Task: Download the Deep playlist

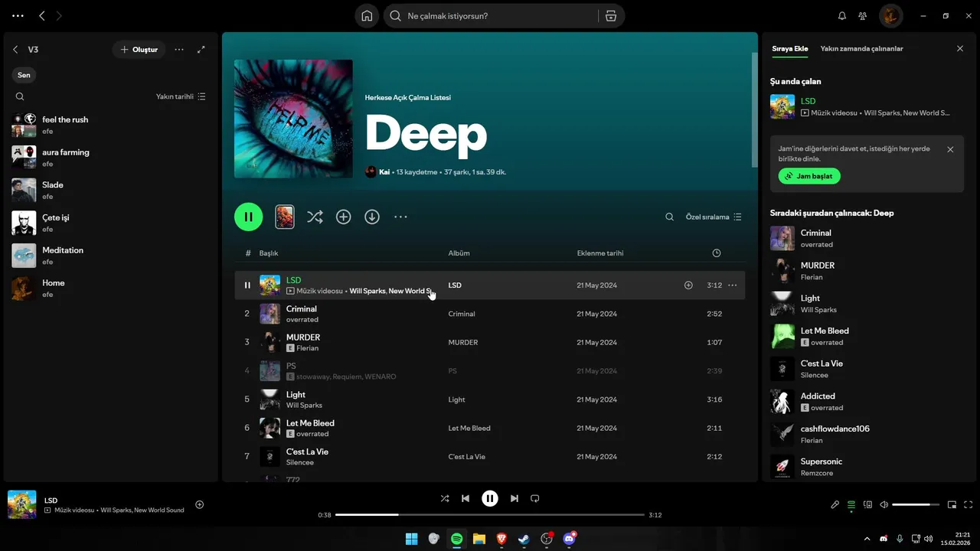Action: (372, 217)
